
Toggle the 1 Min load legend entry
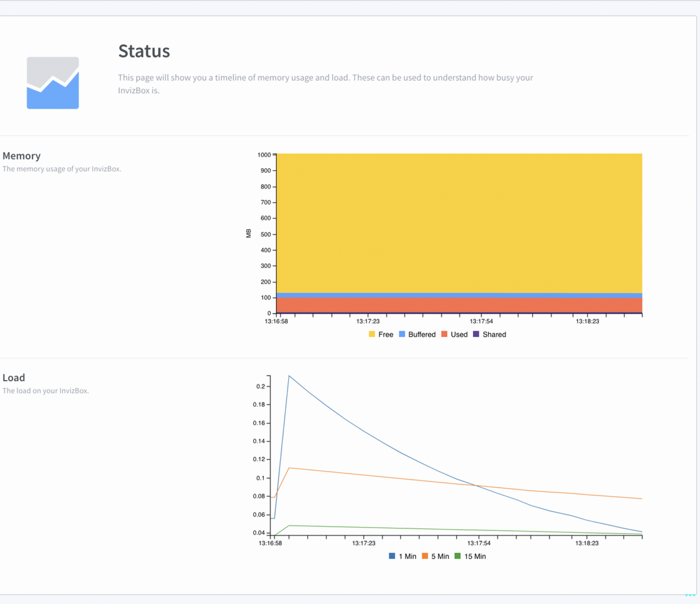[x=402, y=556]
